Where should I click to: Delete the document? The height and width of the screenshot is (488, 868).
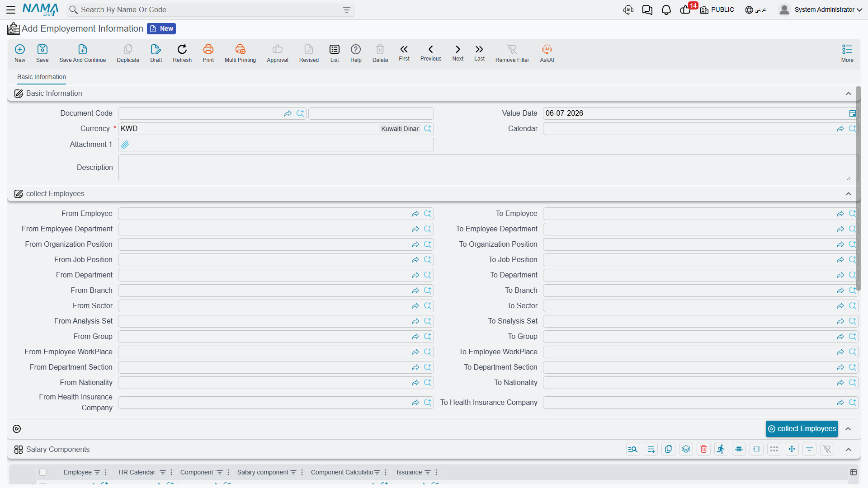tap(380, 53)
